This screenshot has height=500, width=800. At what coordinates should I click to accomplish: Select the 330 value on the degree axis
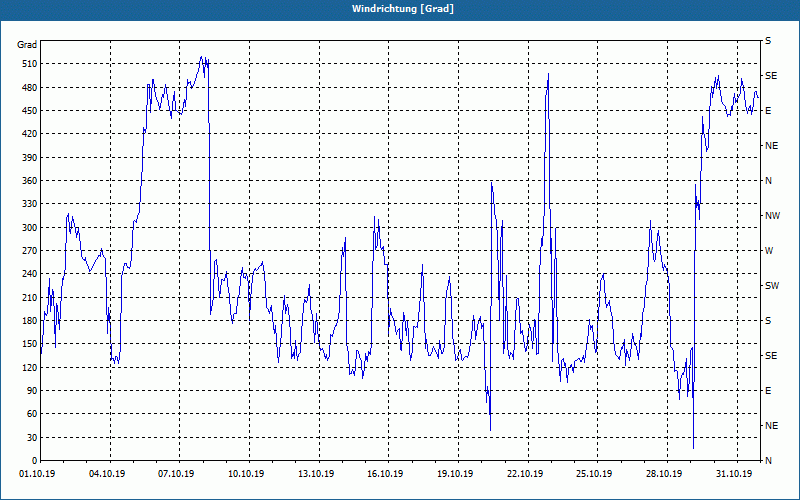click(30, 204)
